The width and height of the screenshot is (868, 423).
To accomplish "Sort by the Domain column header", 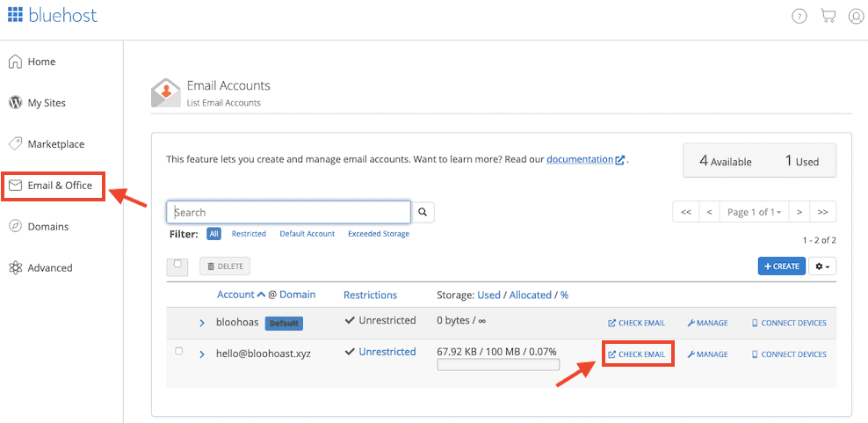I will 297,295.
